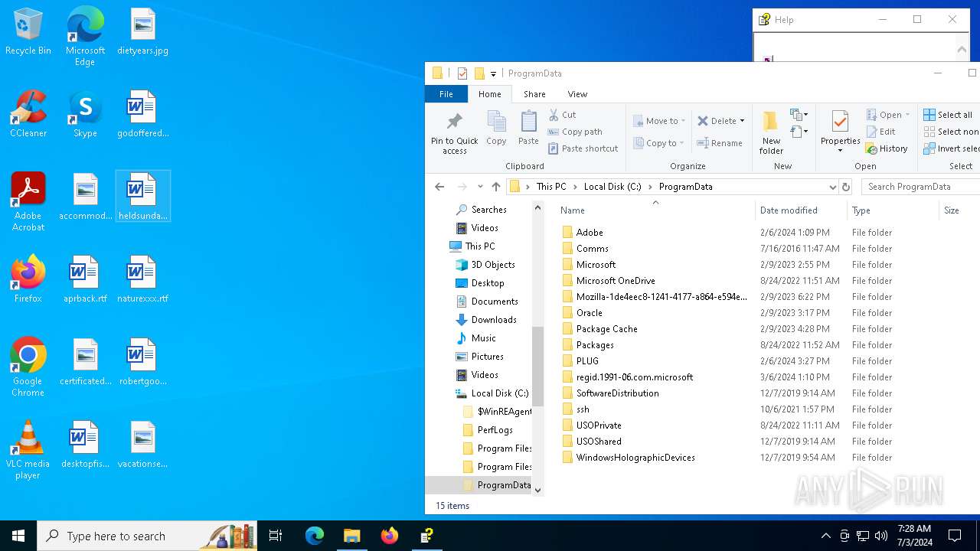
Task: Open Microsoft Edge from the taskbar
Action: [315, 536]
